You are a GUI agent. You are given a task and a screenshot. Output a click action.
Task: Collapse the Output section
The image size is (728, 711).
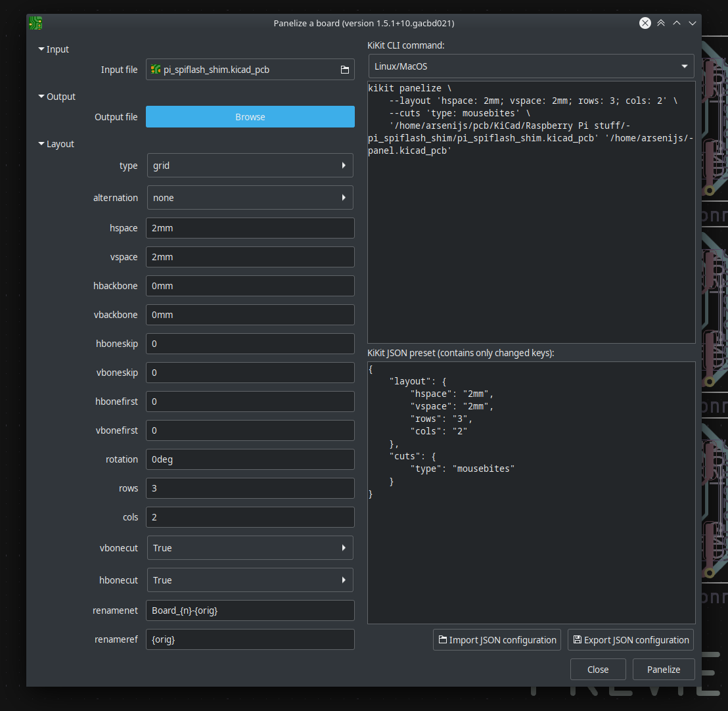42,97
